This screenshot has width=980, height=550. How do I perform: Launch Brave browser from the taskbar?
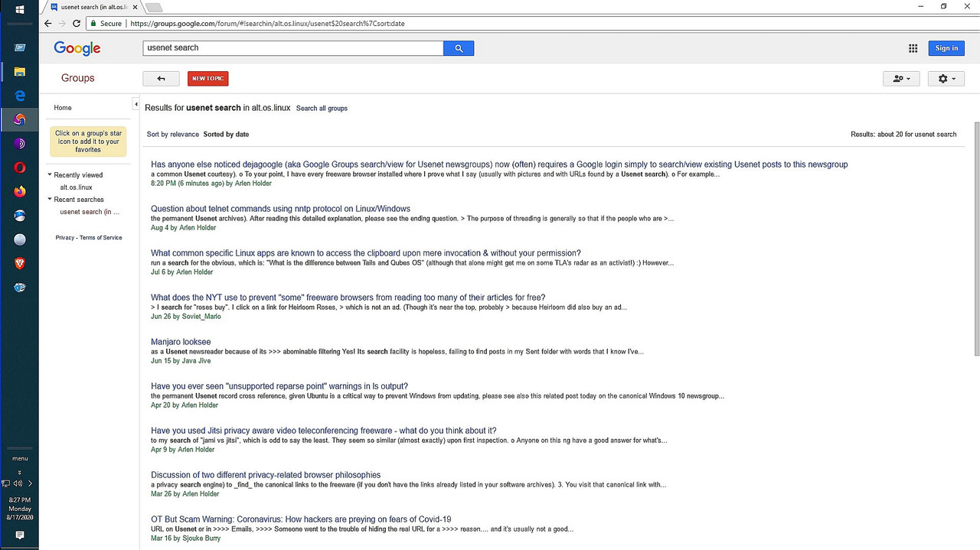point(20,263)
